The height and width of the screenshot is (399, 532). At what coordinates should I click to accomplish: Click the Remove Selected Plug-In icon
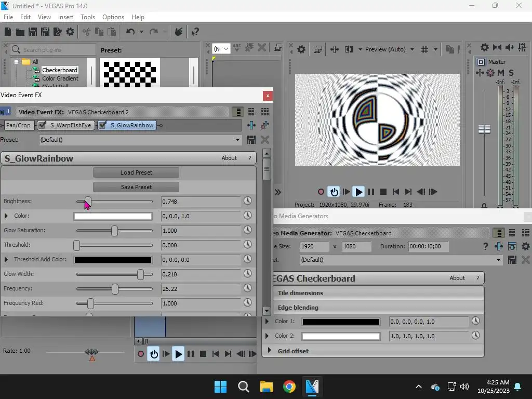point(265,125)
